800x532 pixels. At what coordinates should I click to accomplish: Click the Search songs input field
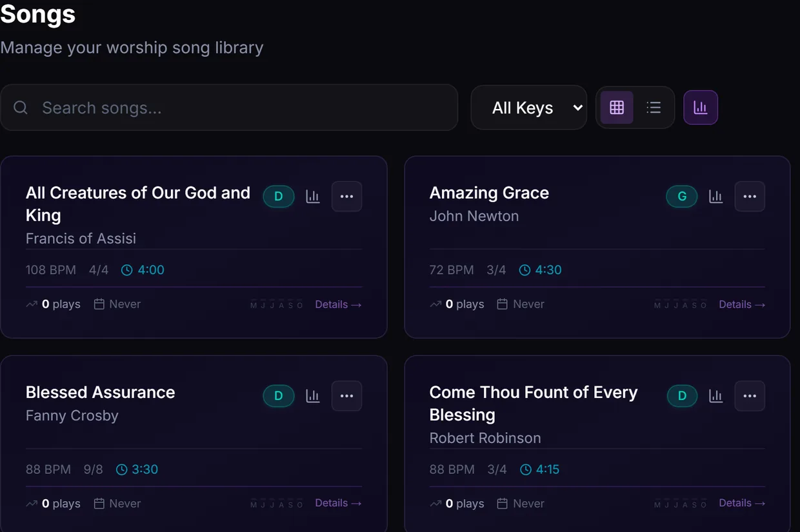pos(229,108)
